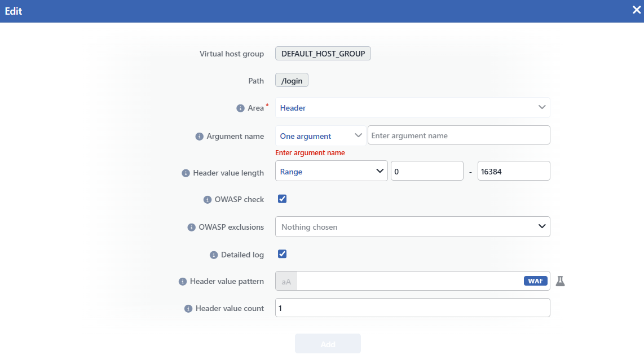Open the One argument dropdown

click(x=320, y=135)
